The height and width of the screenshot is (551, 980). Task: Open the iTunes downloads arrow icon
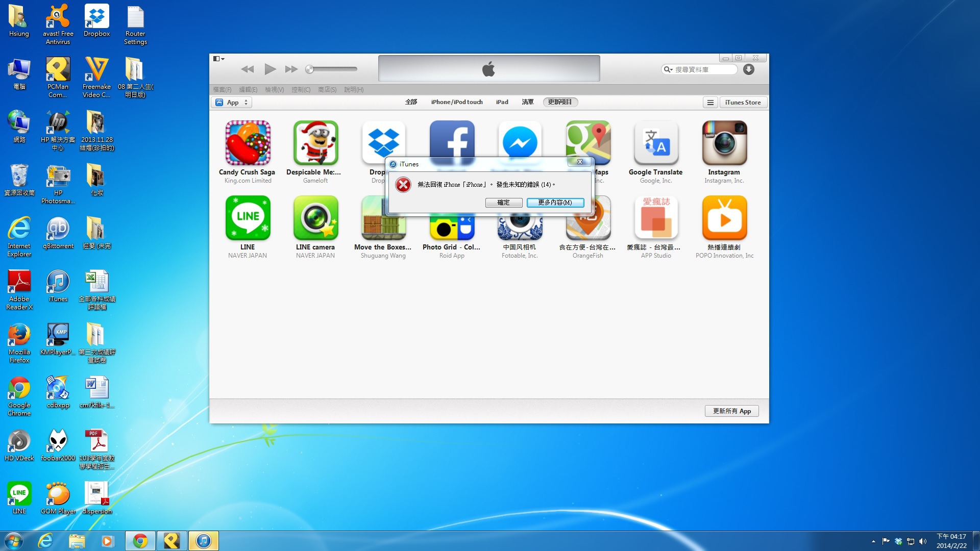pyautogui.click(x=749, y=69)
